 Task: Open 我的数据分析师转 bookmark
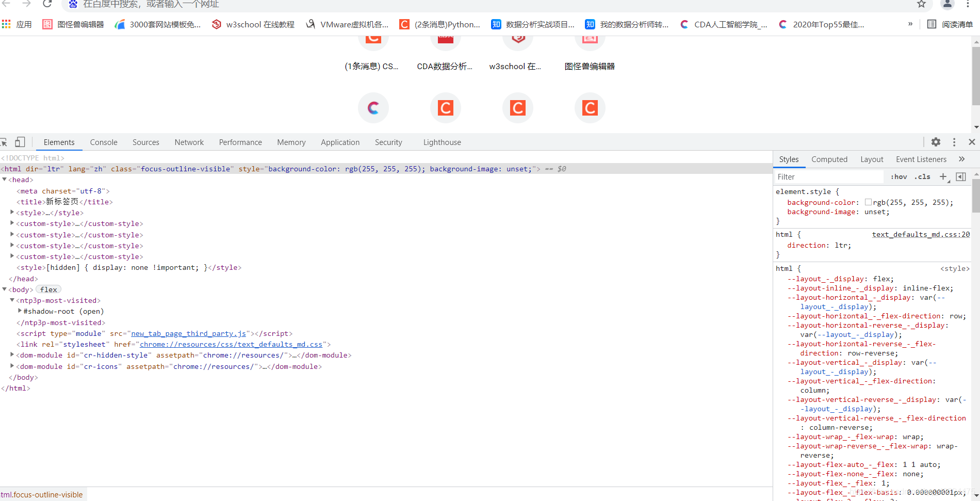627,24
